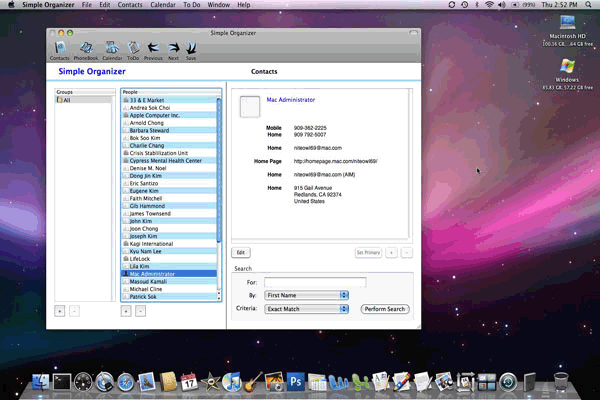
Task: Open the Contacts toolbar icon
Action: [x=59, y=51]
